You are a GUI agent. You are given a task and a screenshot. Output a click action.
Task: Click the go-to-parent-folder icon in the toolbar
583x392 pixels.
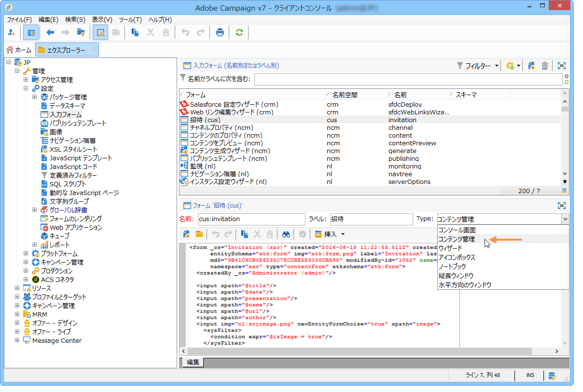click(81, 32)
